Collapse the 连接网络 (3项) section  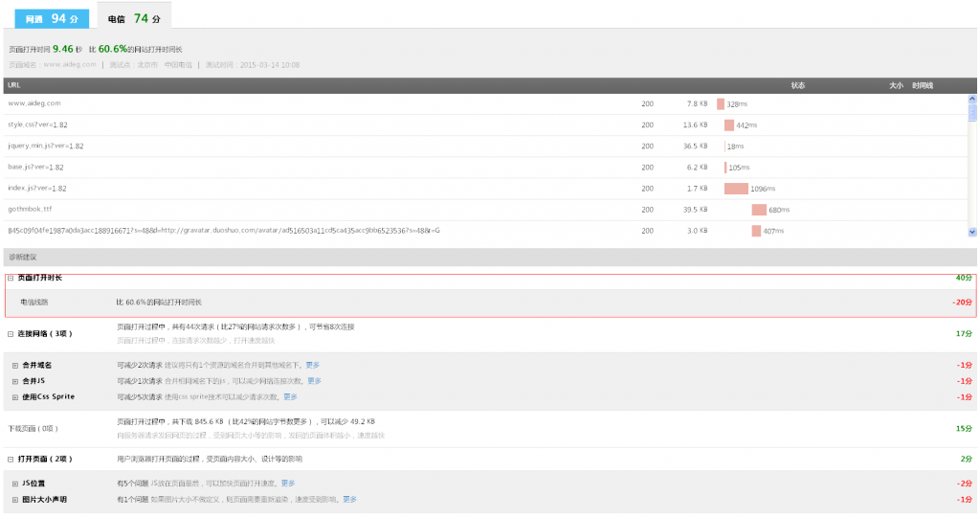point(11,334)
